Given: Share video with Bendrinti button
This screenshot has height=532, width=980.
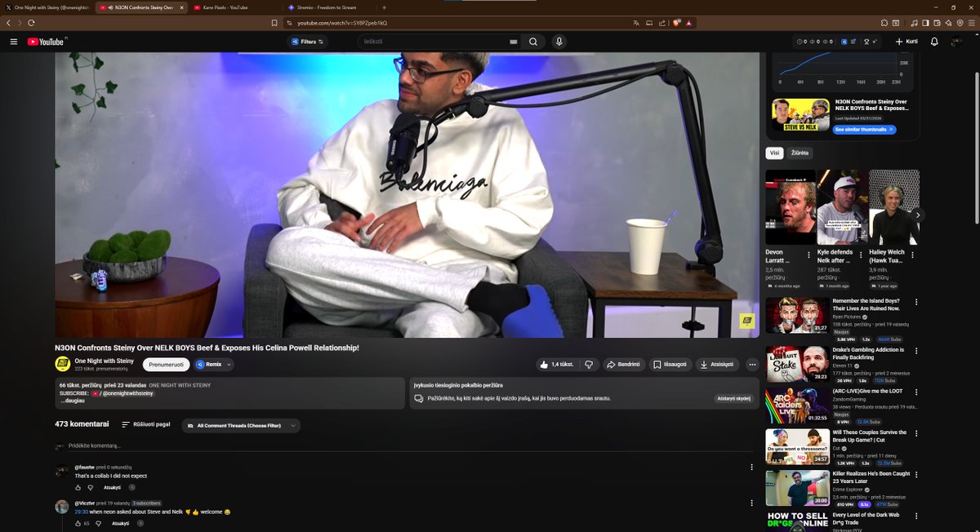Looking at the screenshot, I should click(x=624, y=365).
